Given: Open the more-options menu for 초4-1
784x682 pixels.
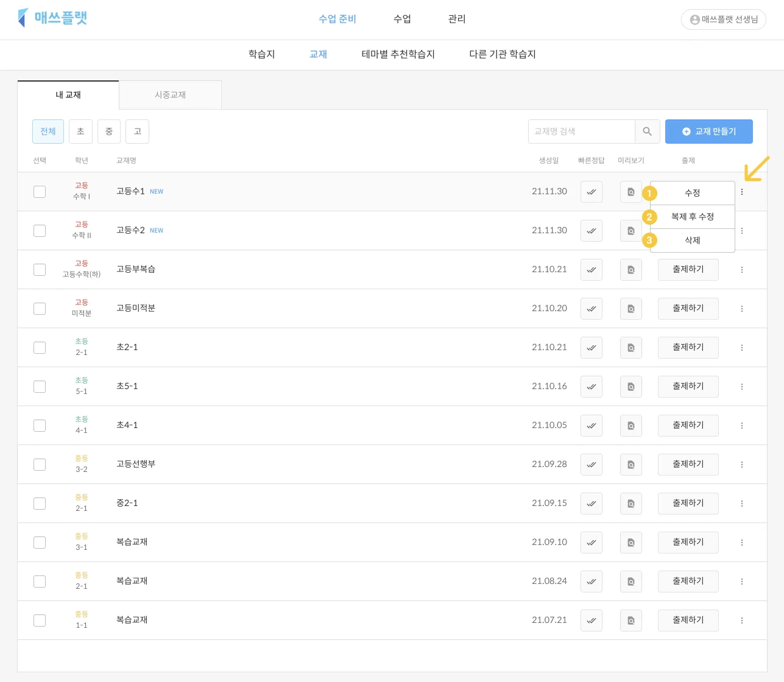Looking at the screenshot, I should point(742,426).
